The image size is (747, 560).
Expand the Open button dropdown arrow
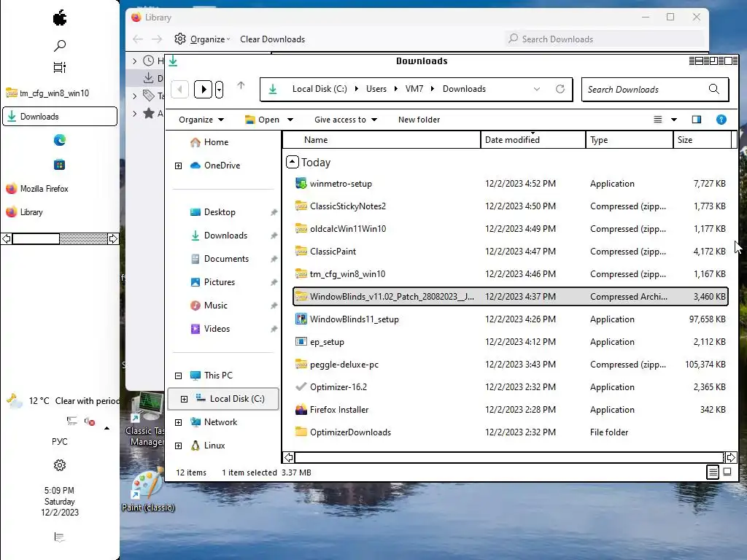(290, 120)
